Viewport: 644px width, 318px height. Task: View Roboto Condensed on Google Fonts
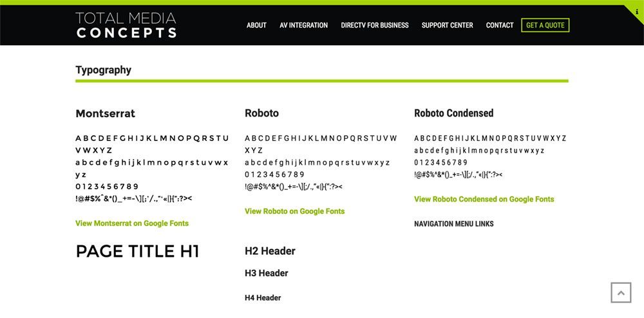click(x=484, y=199)
